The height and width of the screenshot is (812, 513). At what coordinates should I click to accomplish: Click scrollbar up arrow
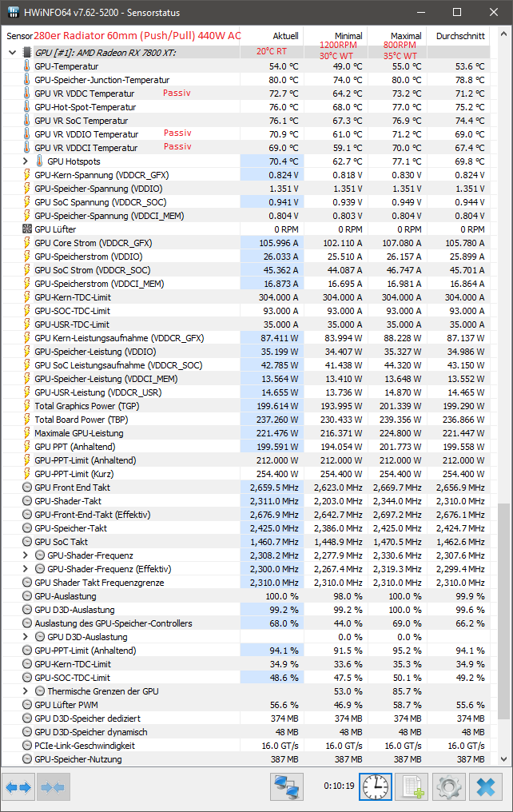point(503,34)
